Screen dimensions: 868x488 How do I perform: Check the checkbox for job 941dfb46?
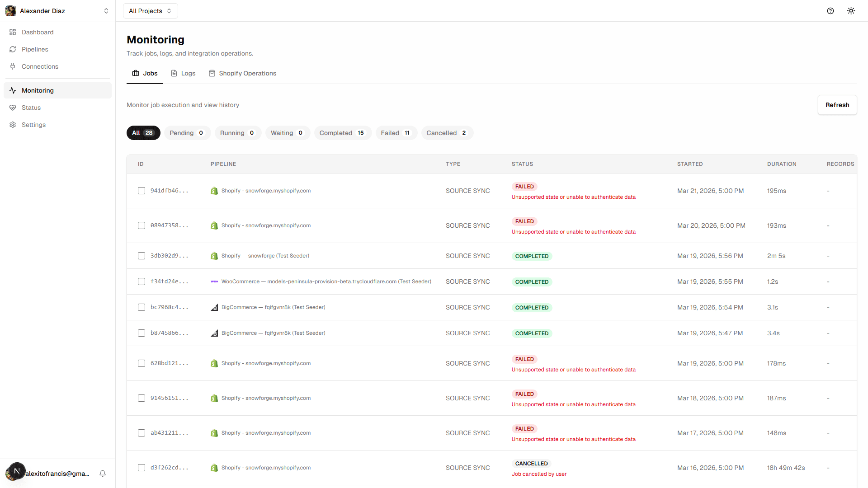(x=141, y=191)
